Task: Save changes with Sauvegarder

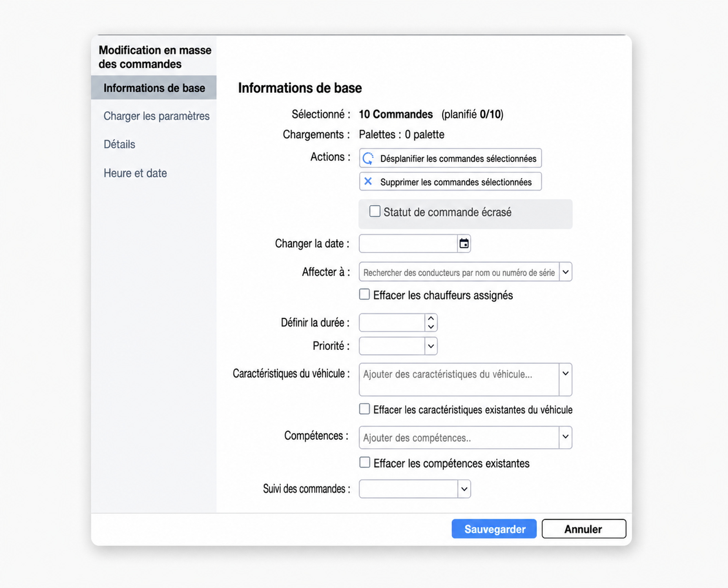Action: pyautogui.click(x=494, y=529)
